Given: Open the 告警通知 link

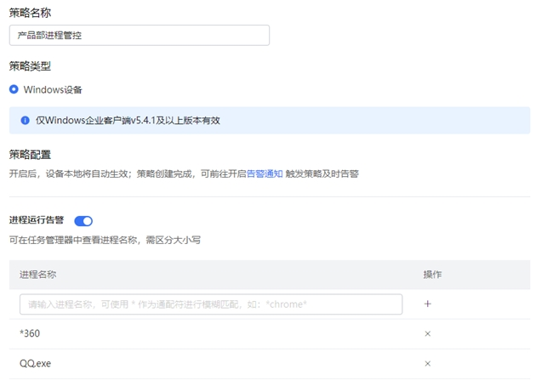Looking at the screenshot, I should tap(265, 173).
